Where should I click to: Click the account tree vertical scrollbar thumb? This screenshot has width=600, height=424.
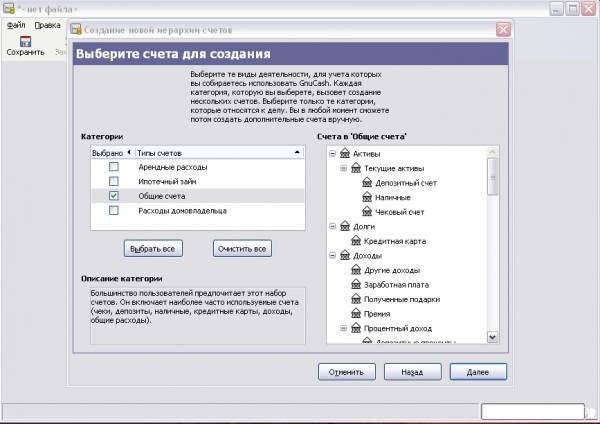(492, 177)
